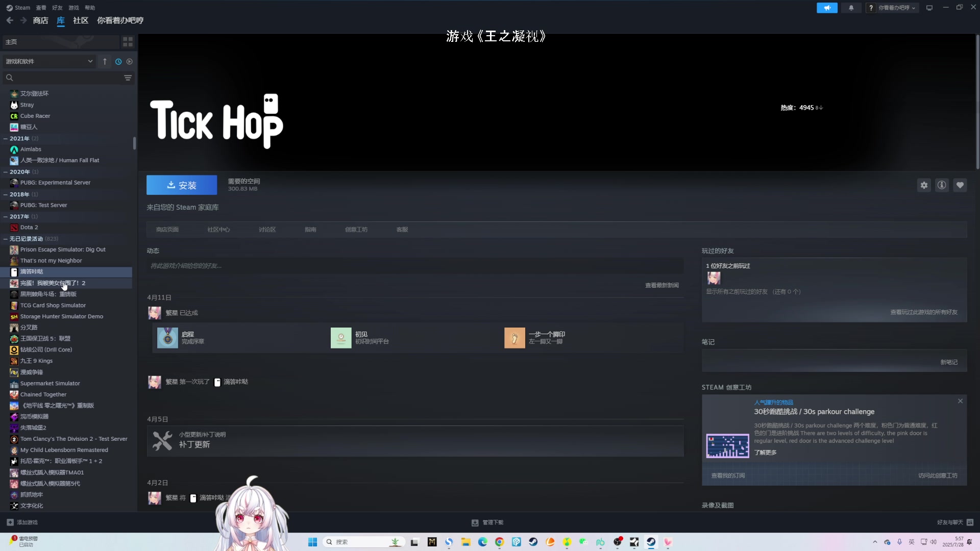
Task: Open friend avatar under 玩过的好友
Action: (714, 278)
